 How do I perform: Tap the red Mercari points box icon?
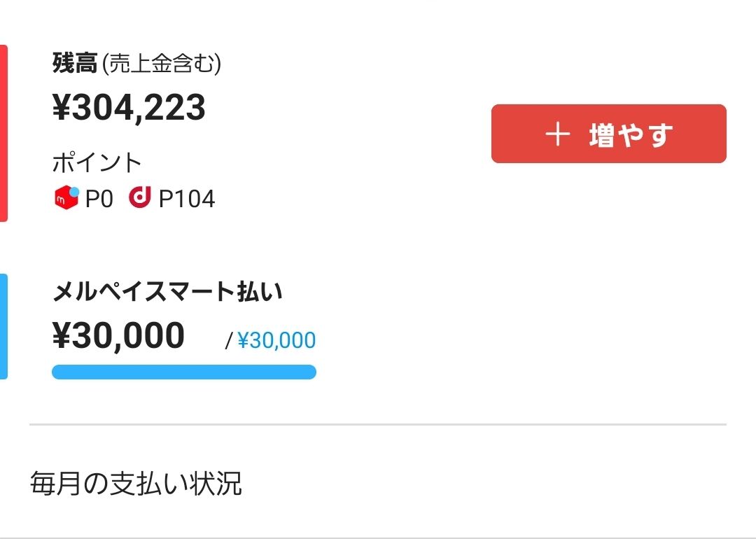coord(65,199)
